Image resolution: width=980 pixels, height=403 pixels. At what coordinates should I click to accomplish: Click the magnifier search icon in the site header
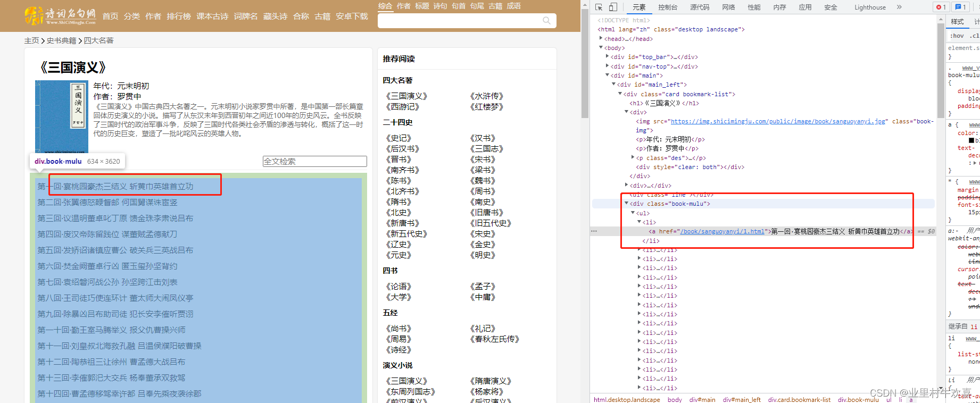[546, 21]
